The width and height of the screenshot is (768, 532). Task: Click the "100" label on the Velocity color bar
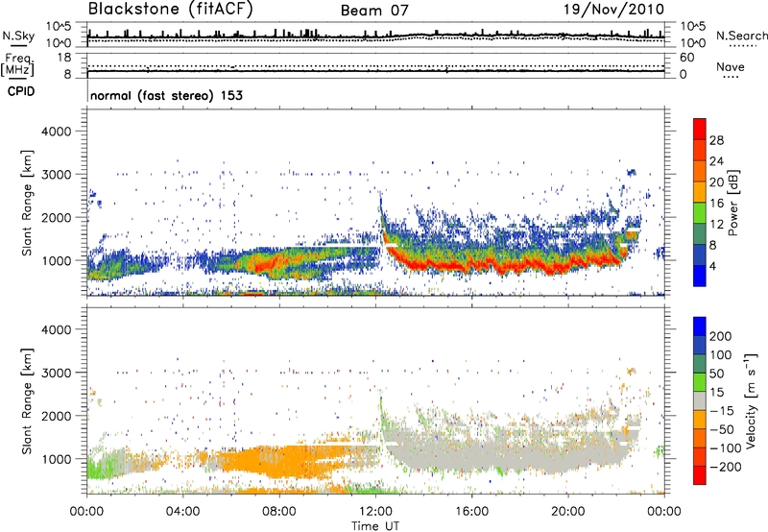721,354
